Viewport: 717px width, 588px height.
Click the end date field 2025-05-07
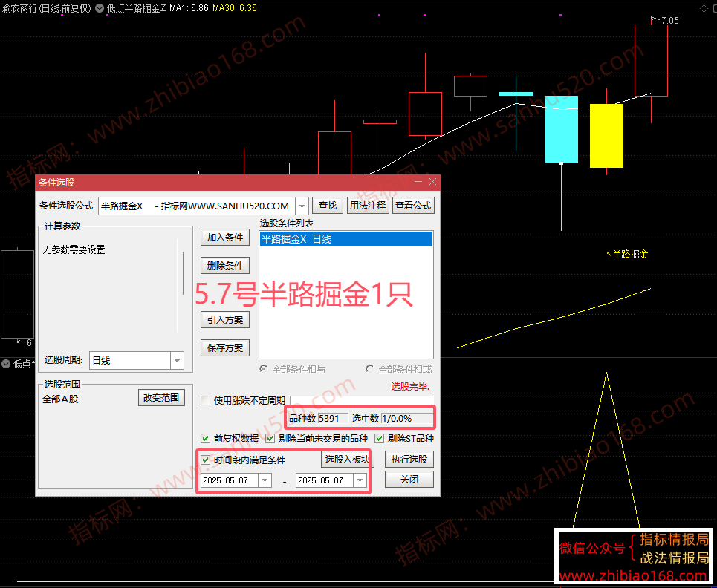pos(325,480)
